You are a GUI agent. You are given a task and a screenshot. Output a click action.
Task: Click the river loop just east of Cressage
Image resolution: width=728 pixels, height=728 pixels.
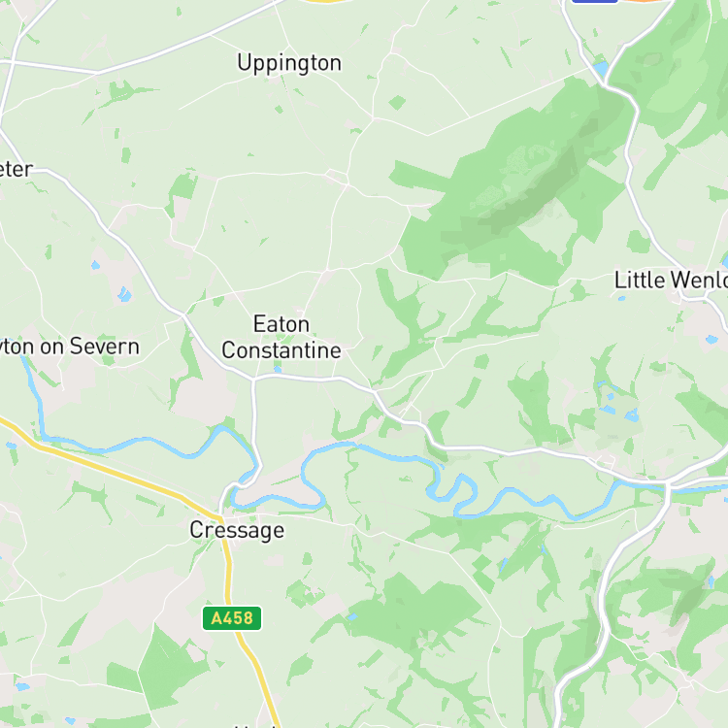click(x=313, y=479)
